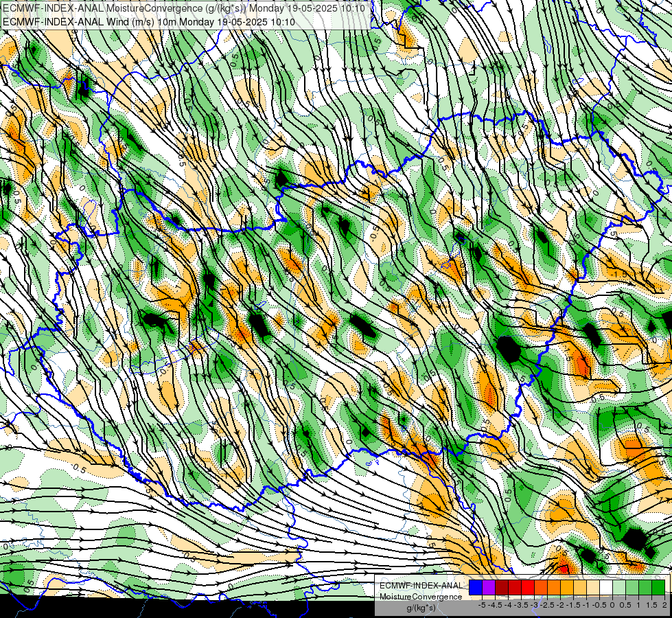
Task: Click the legend's MoistureConvergence label
Action: 421,597
